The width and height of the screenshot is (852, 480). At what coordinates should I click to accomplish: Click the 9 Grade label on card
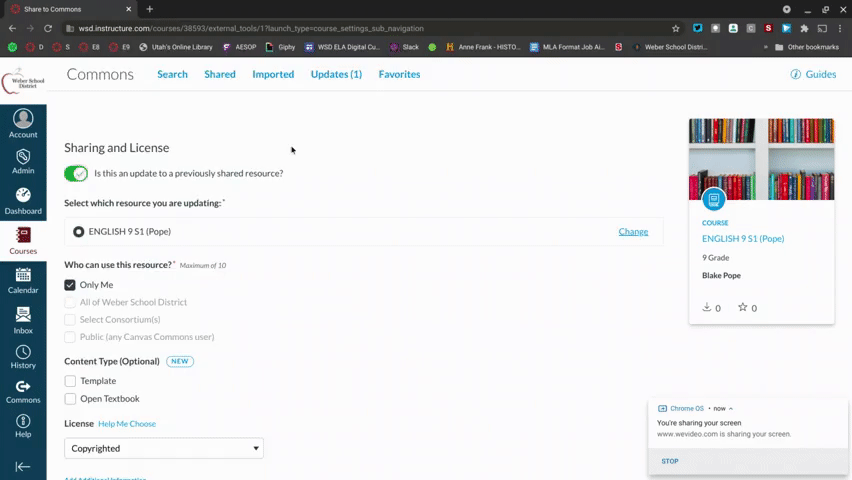[715, 258]
